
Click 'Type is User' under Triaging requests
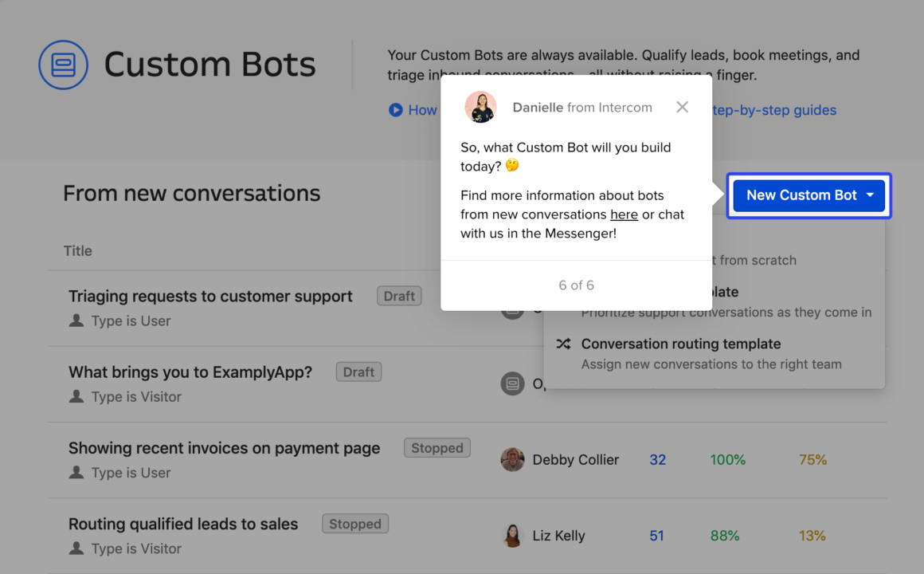point(131,321)
